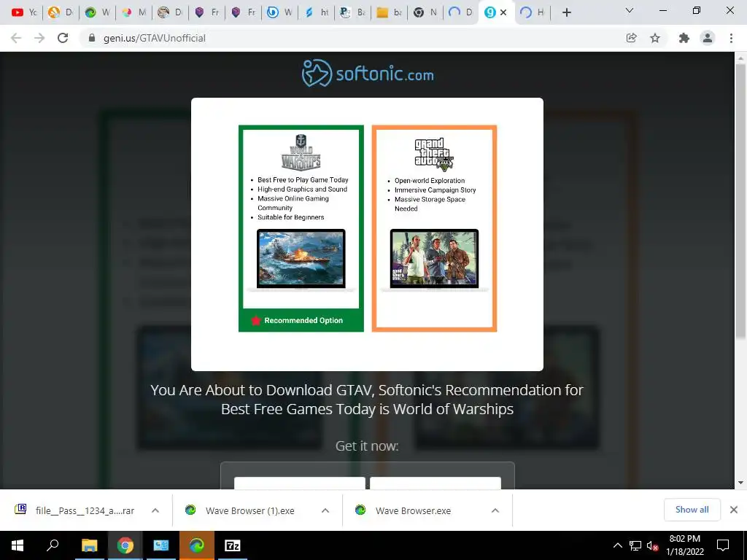The height and width of the screenshot is (560, 747).
Task: Open 7-Zip from the taskbar
Action: click(232, 545)
